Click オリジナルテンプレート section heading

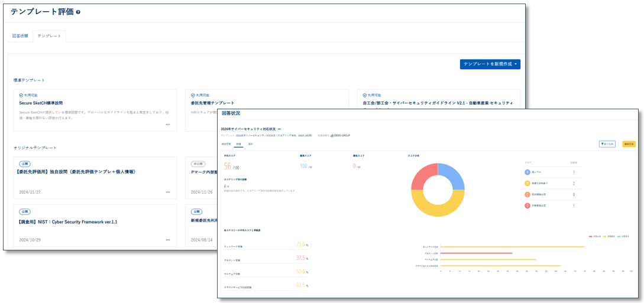click(x=35, y=147)
